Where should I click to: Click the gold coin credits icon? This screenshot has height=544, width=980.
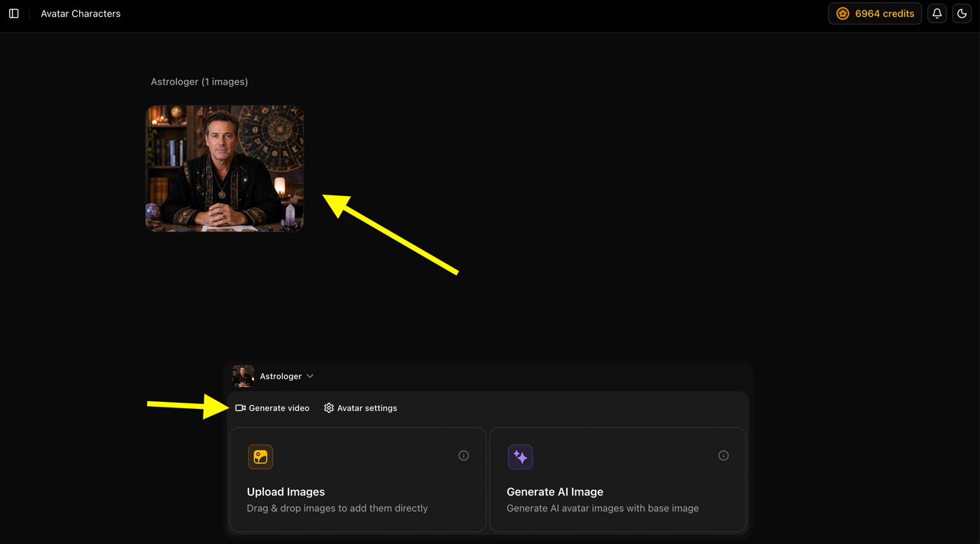843,13
